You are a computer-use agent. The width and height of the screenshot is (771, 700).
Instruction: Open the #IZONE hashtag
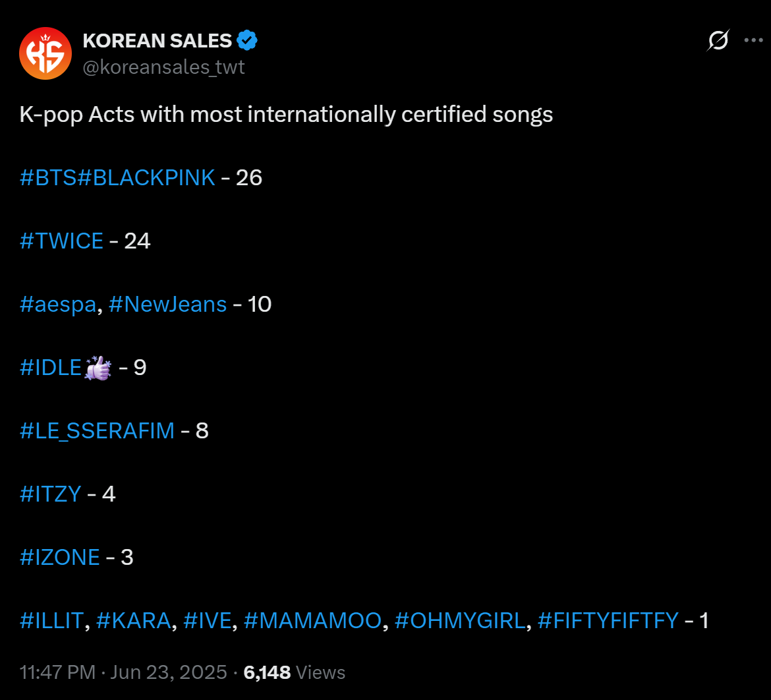pos(60,558)
